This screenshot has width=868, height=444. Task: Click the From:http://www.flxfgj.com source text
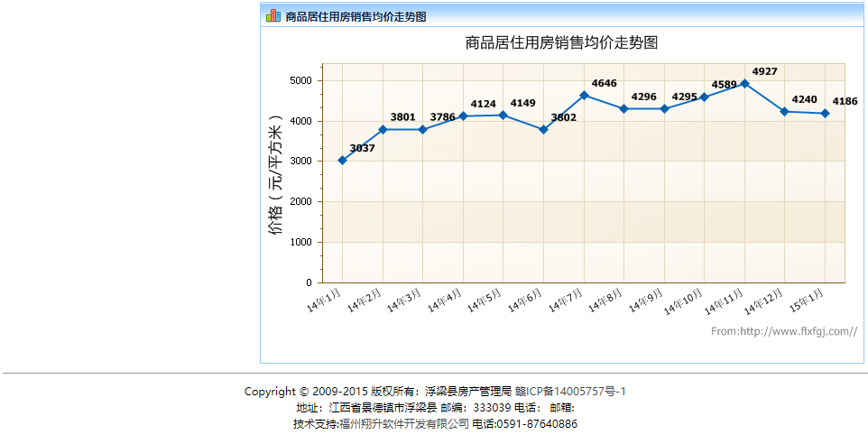click(783, 331)
